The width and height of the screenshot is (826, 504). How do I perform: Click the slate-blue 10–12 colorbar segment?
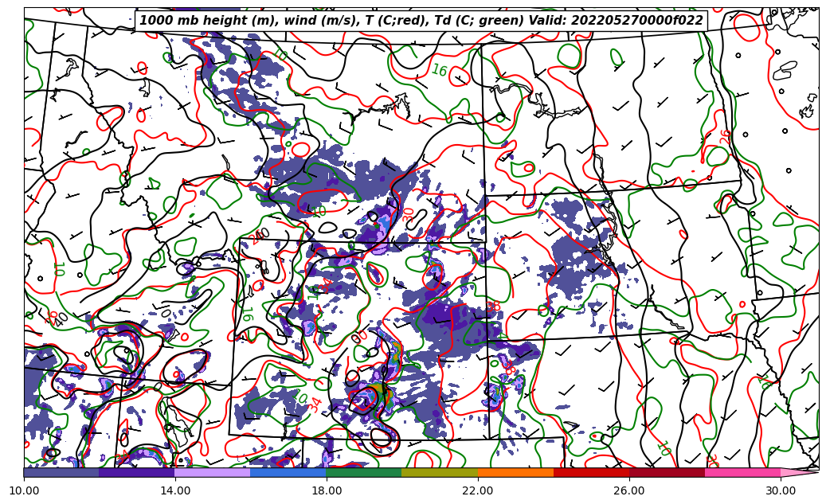coord(61,472)
